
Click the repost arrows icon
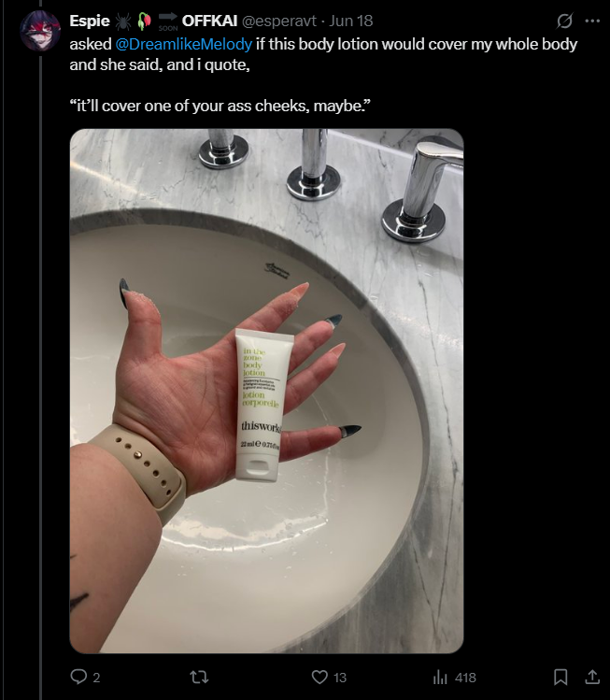tap(199, 678)
